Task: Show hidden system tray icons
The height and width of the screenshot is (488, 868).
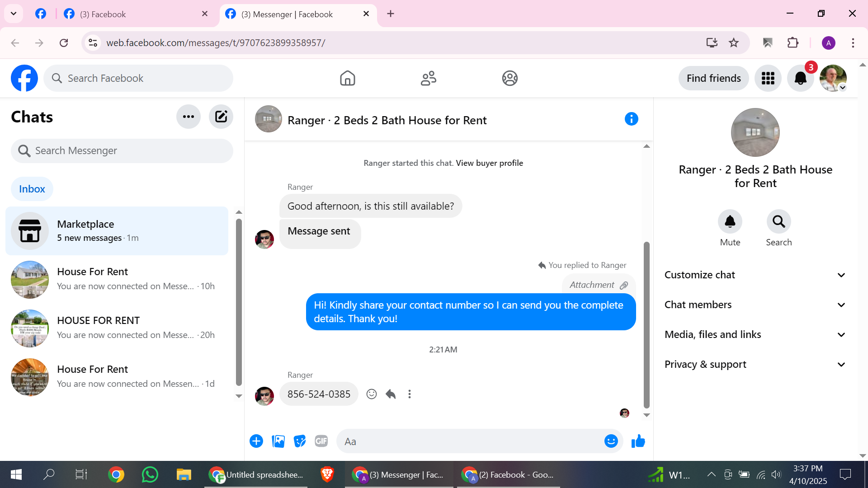Action: (711, 474)
